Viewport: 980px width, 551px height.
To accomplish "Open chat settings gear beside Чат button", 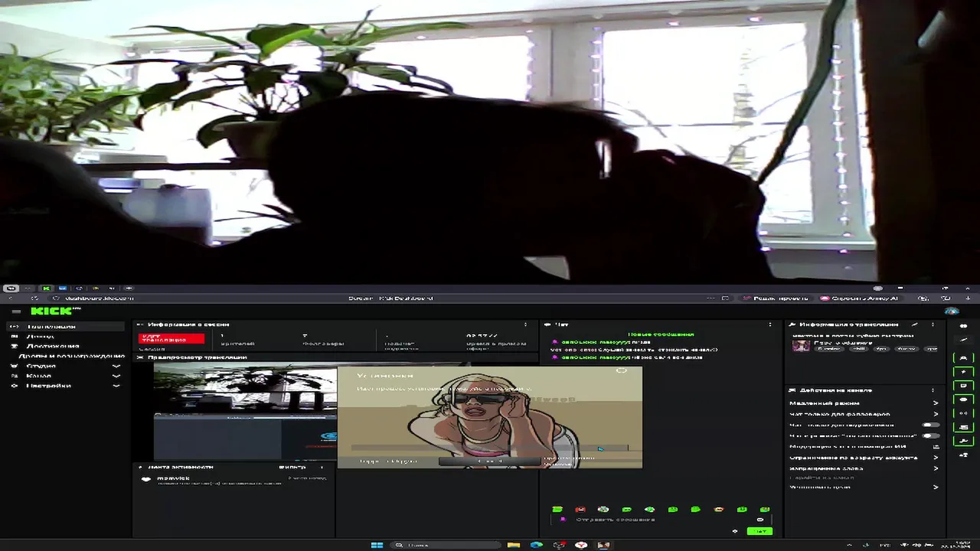I will pos(735,531).
